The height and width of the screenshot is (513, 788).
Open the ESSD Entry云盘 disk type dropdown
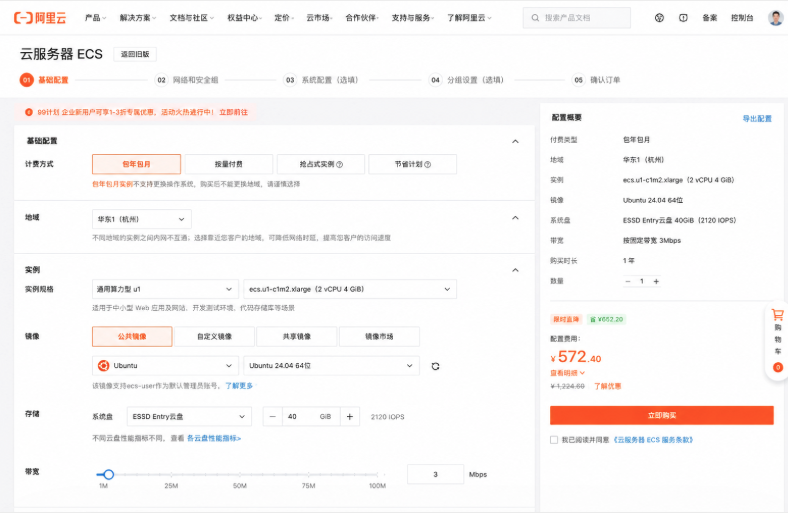(189, 417)
